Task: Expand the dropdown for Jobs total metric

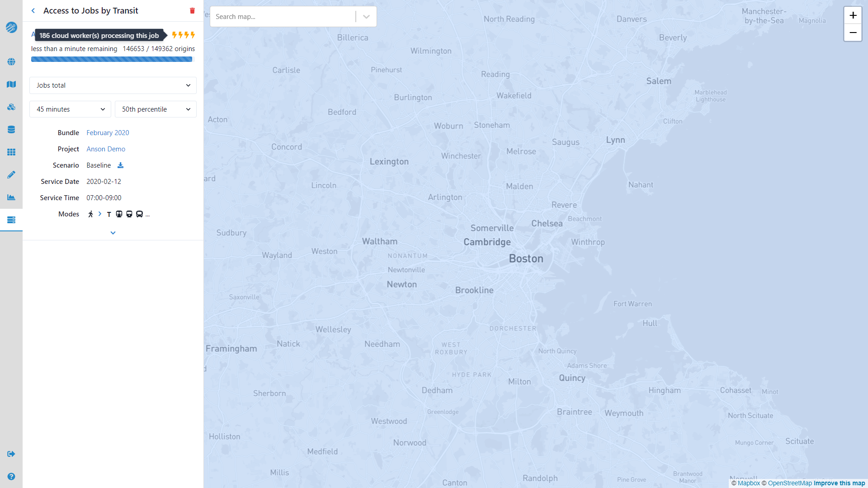Action: point(189,84)
